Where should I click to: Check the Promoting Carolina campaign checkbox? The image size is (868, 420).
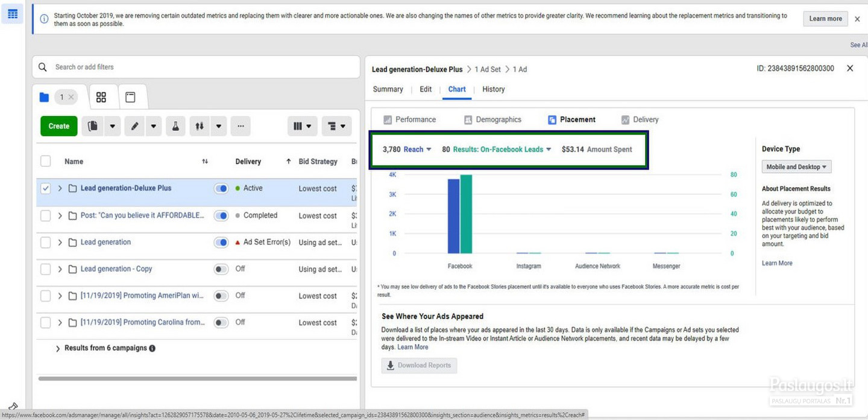(x=45, y=322)
